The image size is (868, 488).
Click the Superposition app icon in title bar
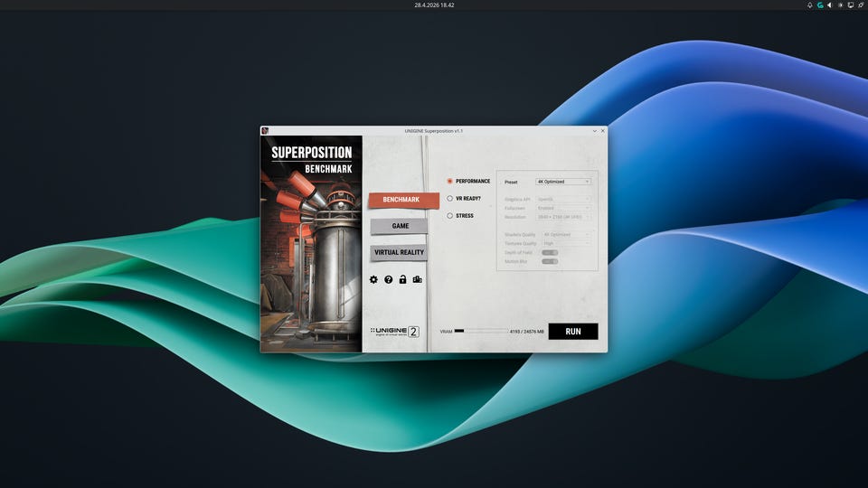pyautogui.click(x=265, y=131)
